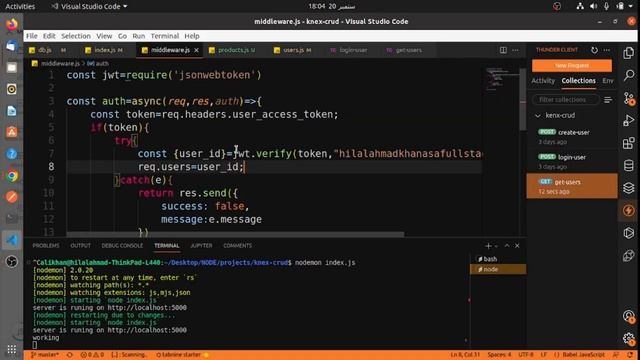This screenshot has width=640, height=360.
Task: Open Search in the activity bar
Action: pyautogui.click(x=629, y=76)
